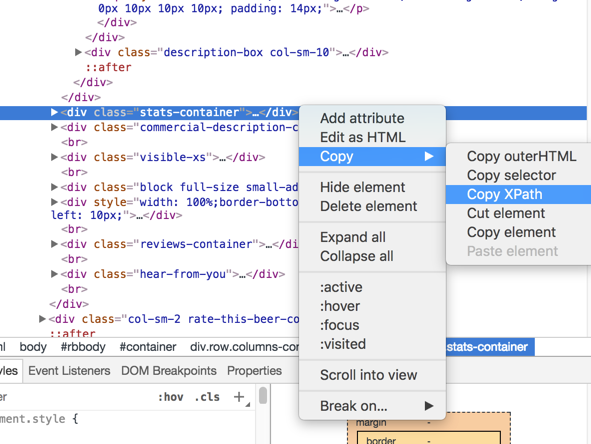Click body in the breadcrumb bar

pyautogui.click(x=33, y=347)
